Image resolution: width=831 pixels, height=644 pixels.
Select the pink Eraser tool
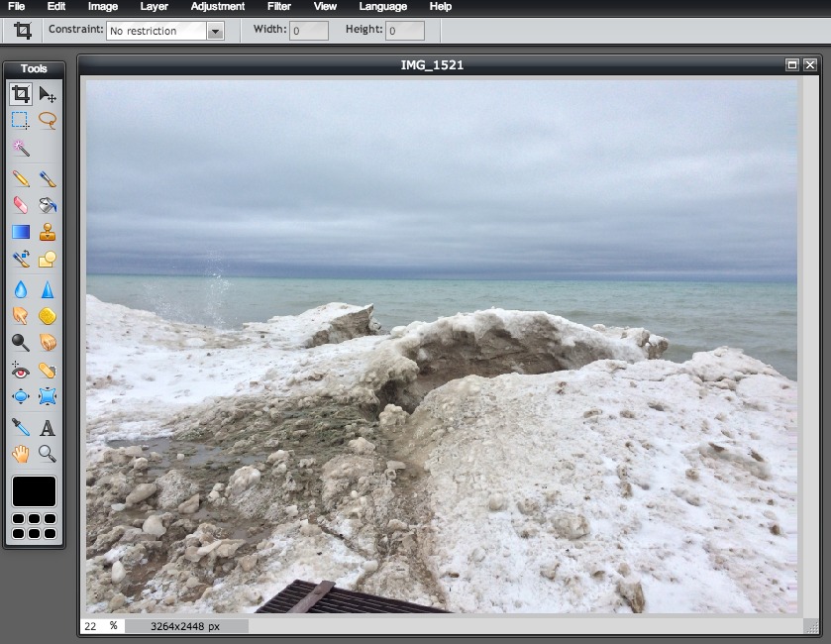(x=21, y=205)
